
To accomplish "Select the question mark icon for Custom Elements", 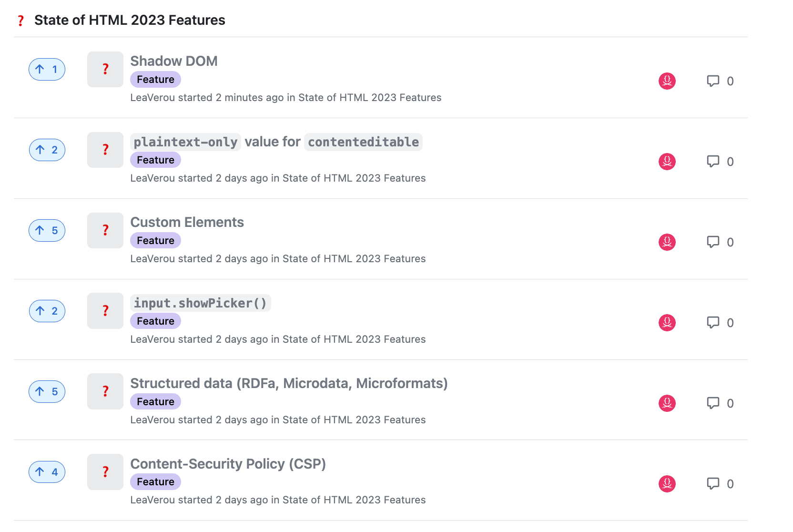I will 105,230.
